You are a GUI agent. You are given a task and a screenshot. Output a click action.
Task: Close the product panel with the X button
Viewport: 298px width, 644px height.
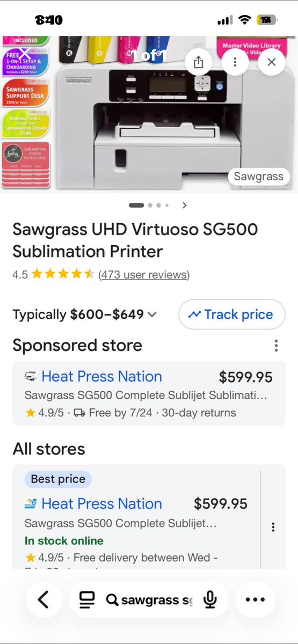[271, 62]
